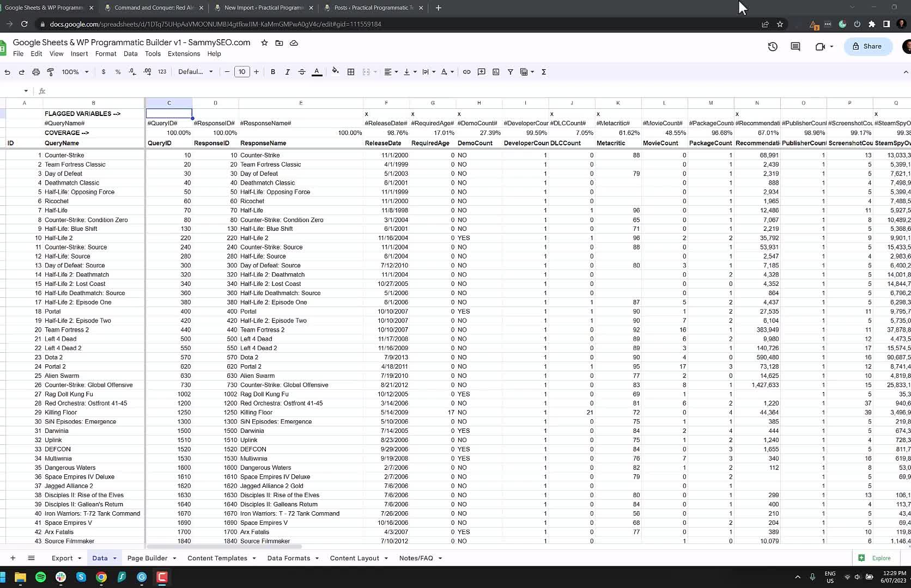Toggle italic formatting
This screenshot has height=588, width=911.
(287, 72)
